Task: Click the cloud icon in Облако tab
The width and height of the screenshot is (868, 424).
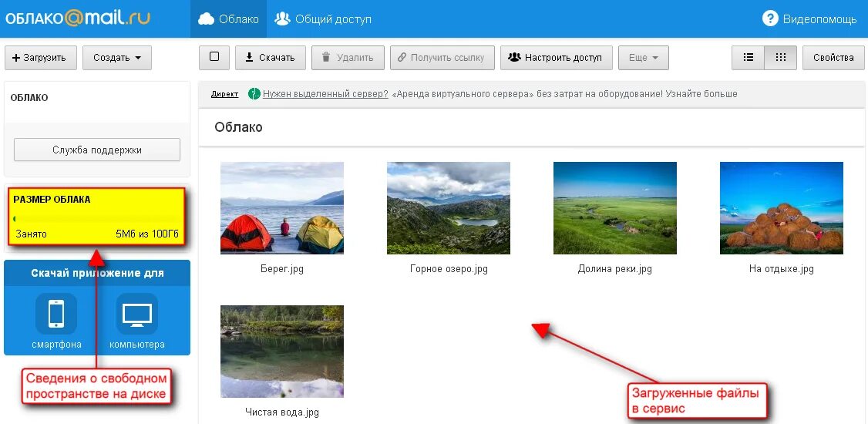Action: (x=206, y=19)
